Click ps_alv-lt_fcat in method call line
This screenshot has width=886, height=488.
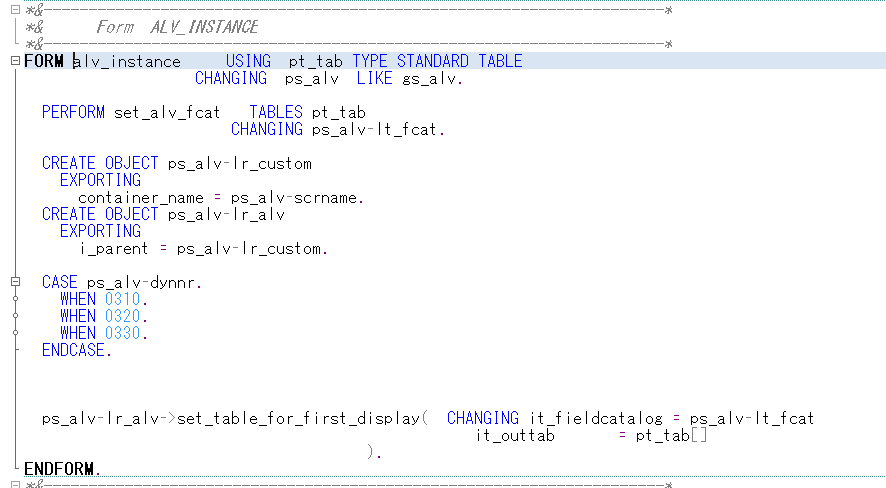pos(752,418)
